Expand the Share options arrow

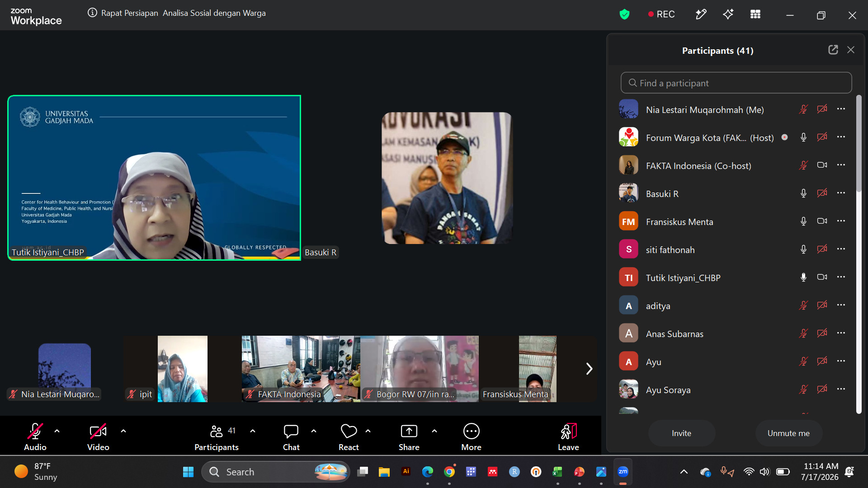[434, 431]
